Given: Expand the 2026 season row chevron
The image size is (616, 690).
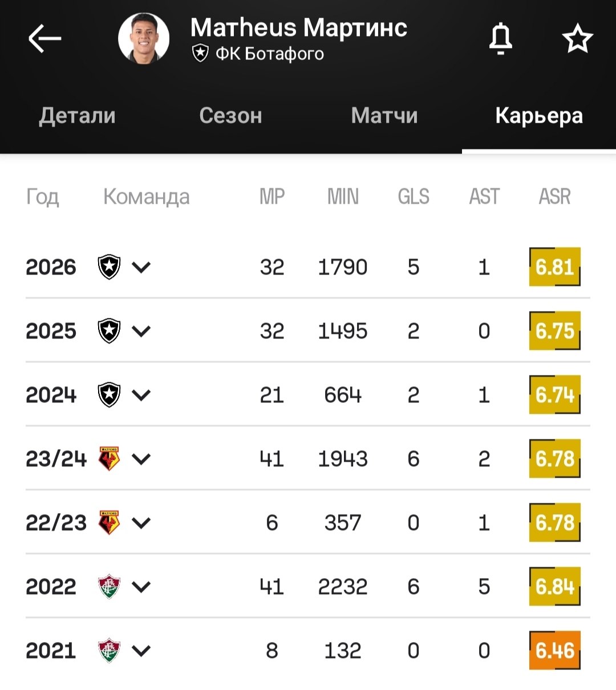Looking at the screenshot, I should pyautogui.click(x=141, y=267).
